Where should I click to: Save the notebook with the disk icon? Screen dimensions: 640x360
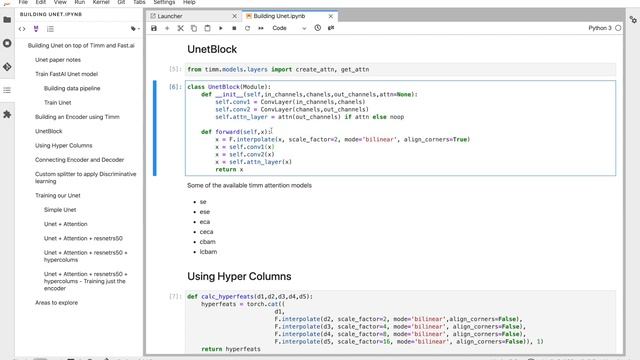(x=154, y=28)
